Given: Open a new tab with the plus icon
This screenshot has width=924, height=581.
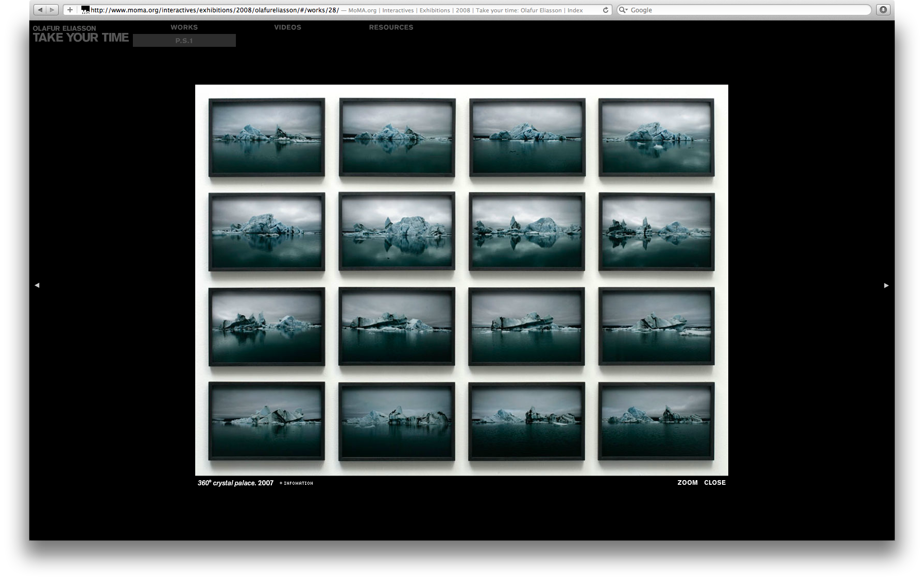Looking at the screenshot, I should [x=70, y=9].
